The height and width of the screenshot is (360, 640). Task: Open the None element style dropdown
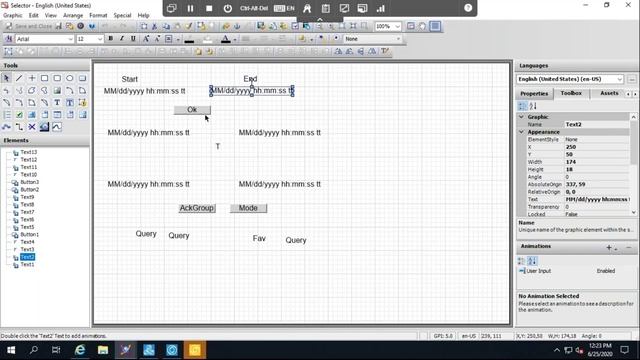point(398,39)
